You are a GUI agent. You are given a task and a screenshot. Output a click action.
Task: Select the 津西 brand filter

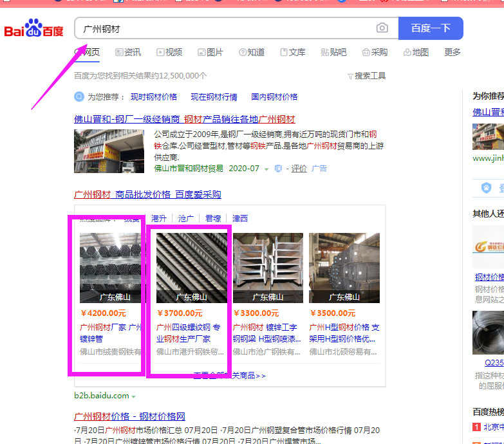240,219
